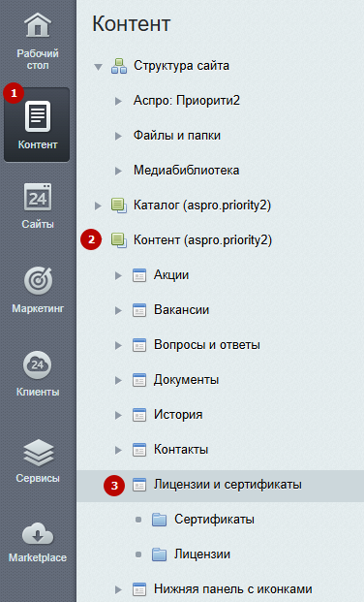Open the Сервисы layers icon
Image resolution: width=364 pixels, height=602 pixels.
[38, 453]
